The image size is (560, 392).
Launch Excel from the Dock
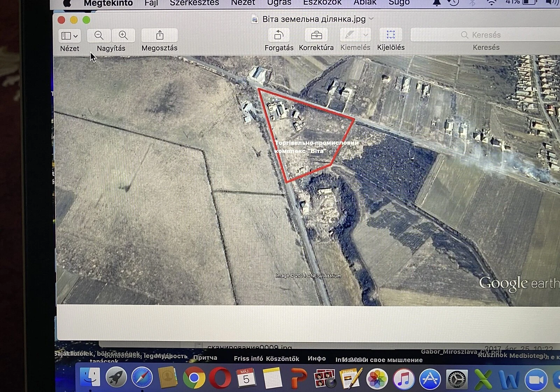point(483,380)
